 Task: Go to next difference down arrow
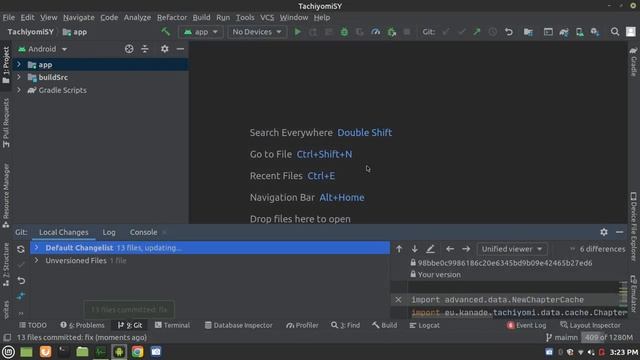[x=415, y=249]
